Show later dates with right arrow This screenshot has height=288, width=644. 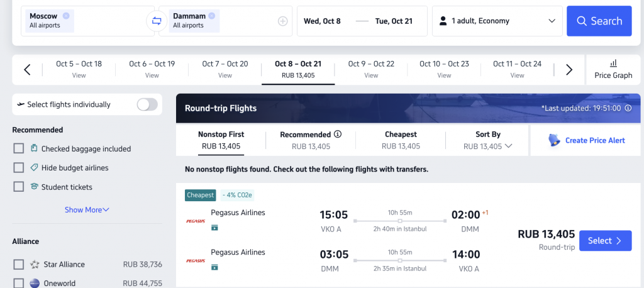pos(569,70)
